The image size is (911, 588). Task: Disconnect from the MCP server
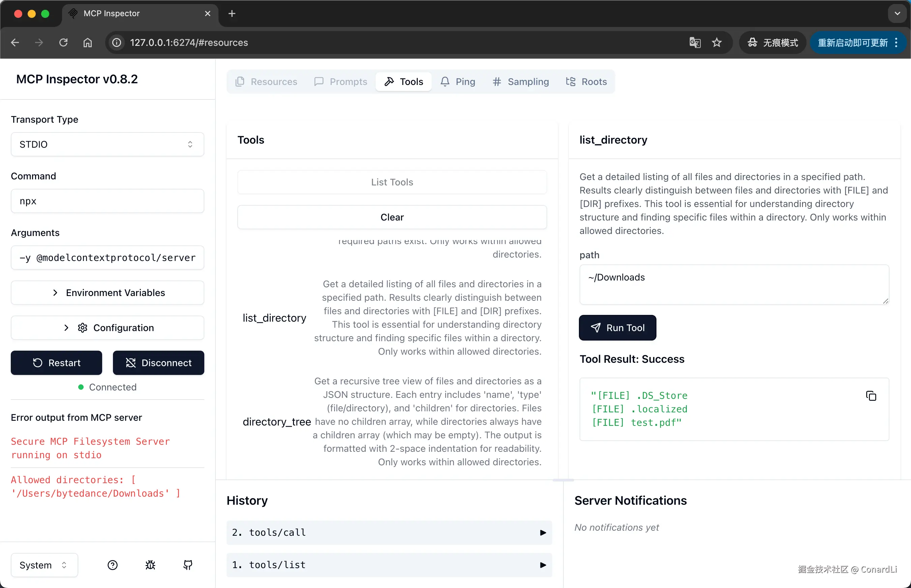pyautogui.click(x=158, y=363)
